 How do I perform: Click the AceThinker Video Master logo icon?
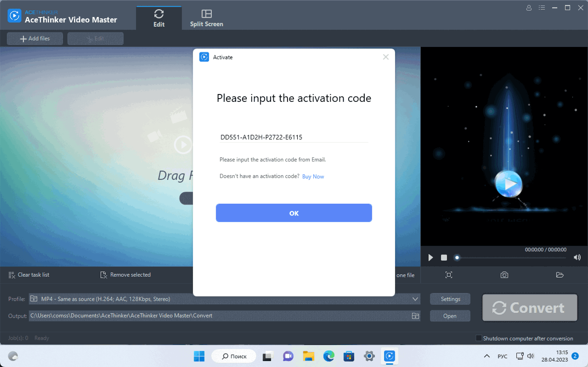tap(15, 16)
